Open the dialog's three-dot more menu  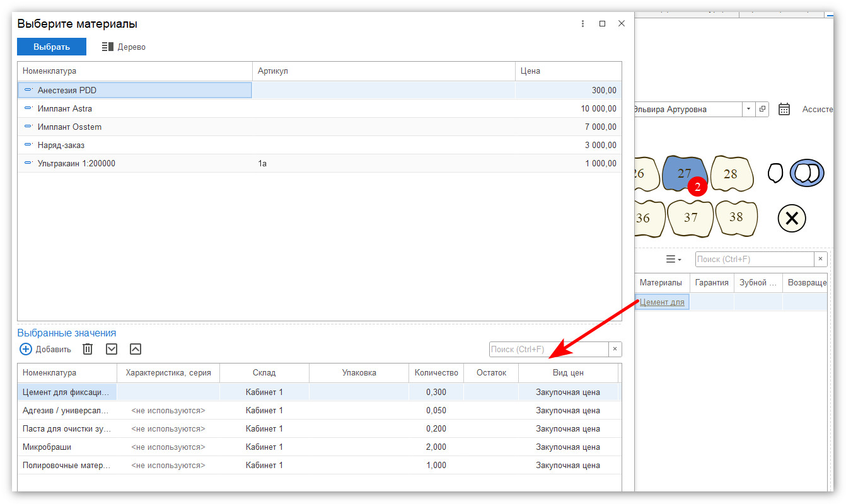click(582, 23)
